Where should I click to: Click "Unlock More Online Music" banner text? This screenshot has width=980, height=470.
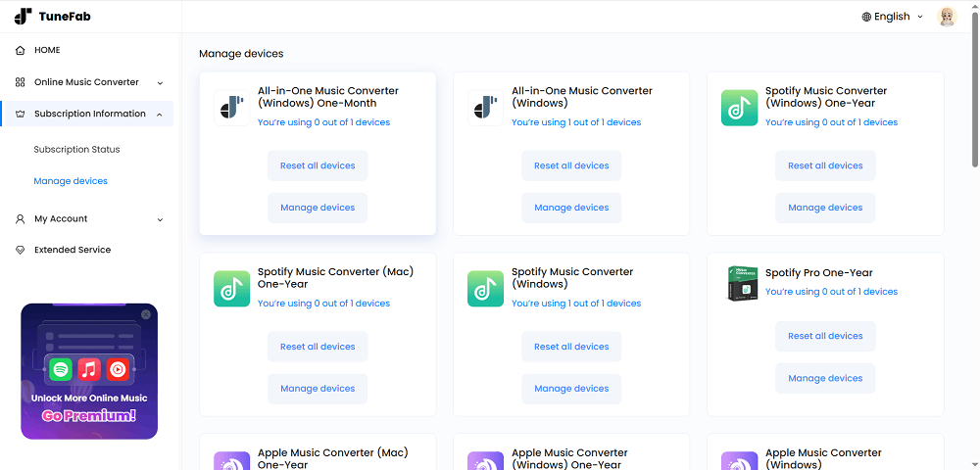[89, 399]
